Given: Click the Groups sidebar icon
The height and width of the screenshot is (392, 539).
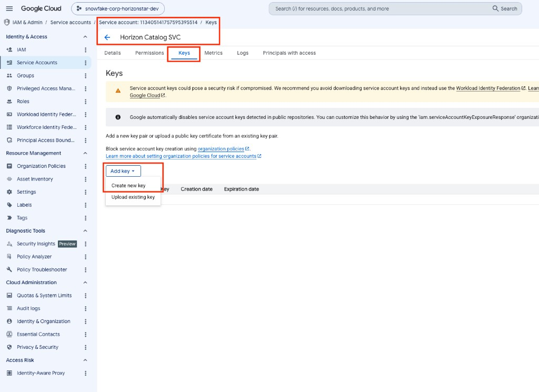Looking at the screenshot, I should click(x=9, y=76).
